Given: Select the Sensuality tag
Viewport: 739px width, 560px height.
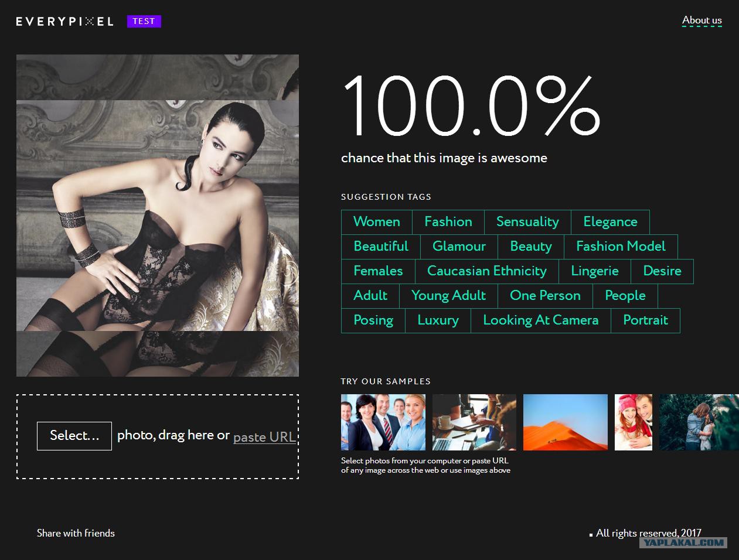Looking at the screenshot, I should (527, 222).
